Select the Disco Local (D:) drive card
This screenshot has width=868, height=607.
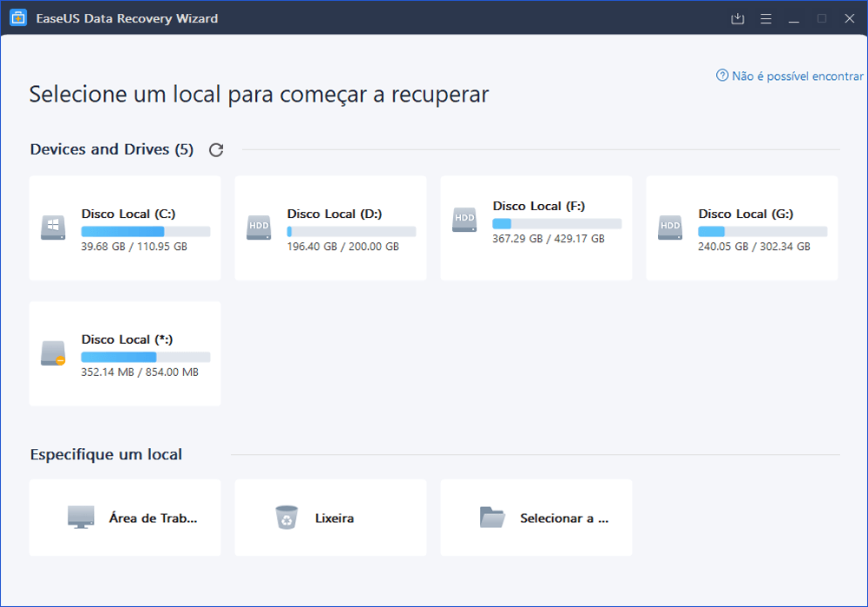tap(330, 228)
